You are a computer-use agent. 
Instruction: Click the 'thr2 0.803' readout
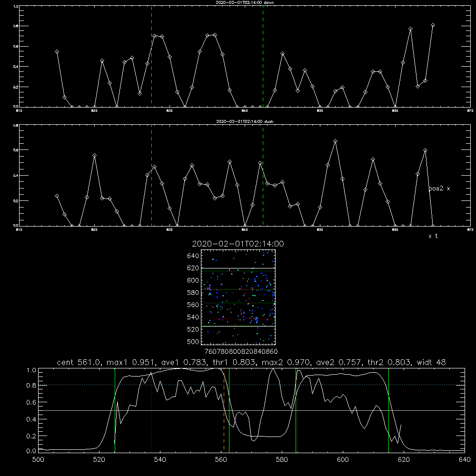click(x=389, y=362)
